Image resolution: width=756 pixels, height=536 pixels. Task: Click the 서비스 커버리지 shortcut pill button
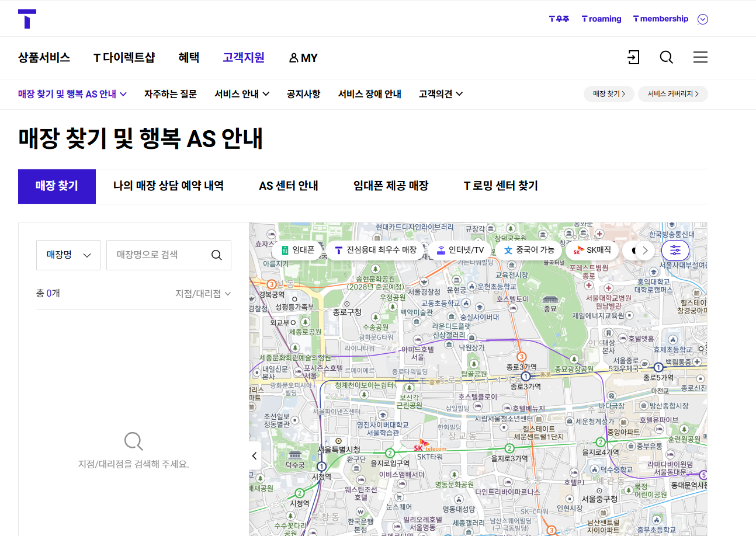673,93
